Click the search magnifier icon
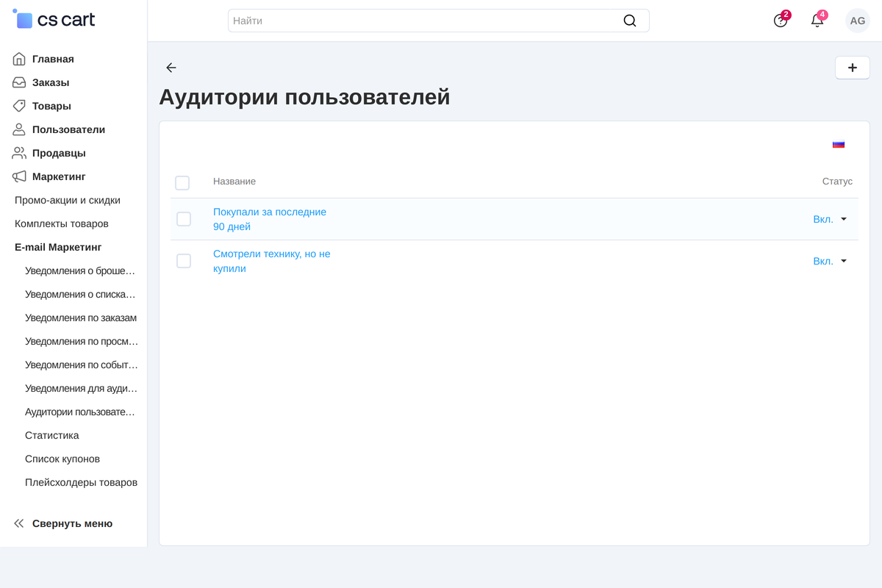This screenshot has height=588, width=882. coord(630,21)
